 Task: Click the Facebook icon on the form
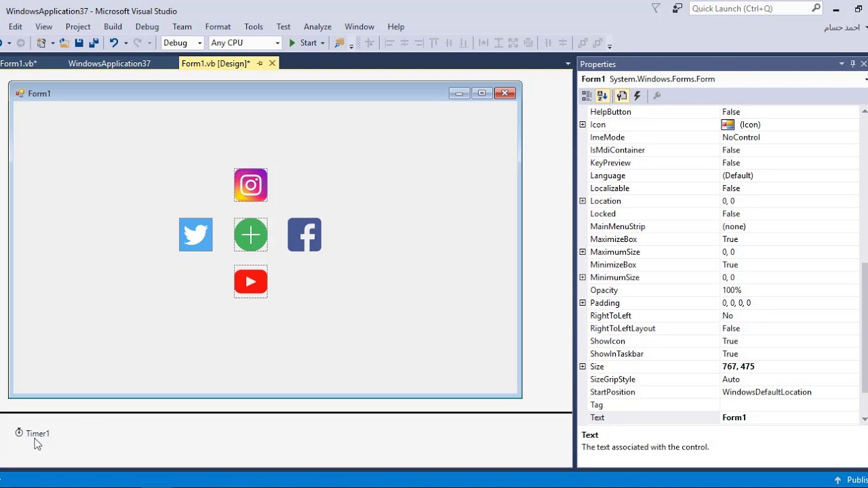[x=304, y=235]
